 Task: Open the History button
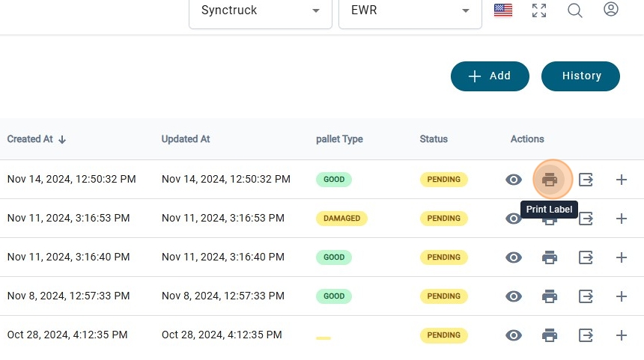pyautogui.click(x=580, y=76)
